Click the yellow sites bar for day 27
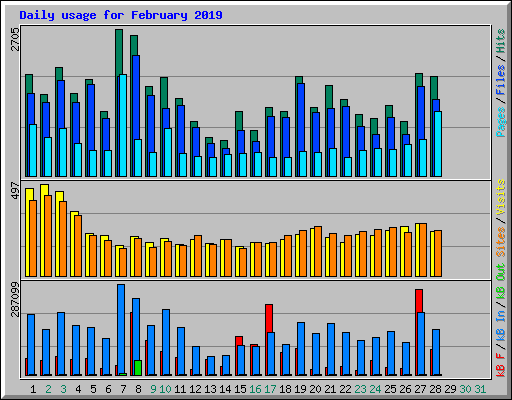Image resolution: width=512 pixels, height=400 pixels. coord(417,250)
